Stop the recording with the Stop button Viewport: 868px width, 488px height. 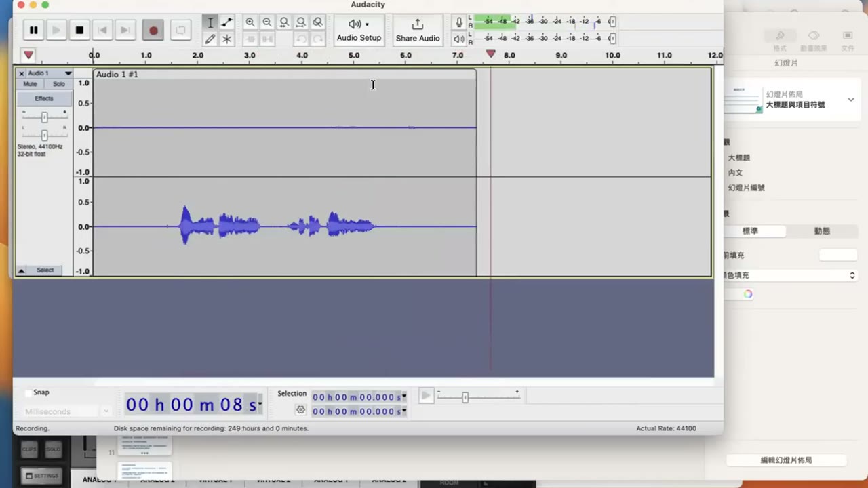[79, 30]
